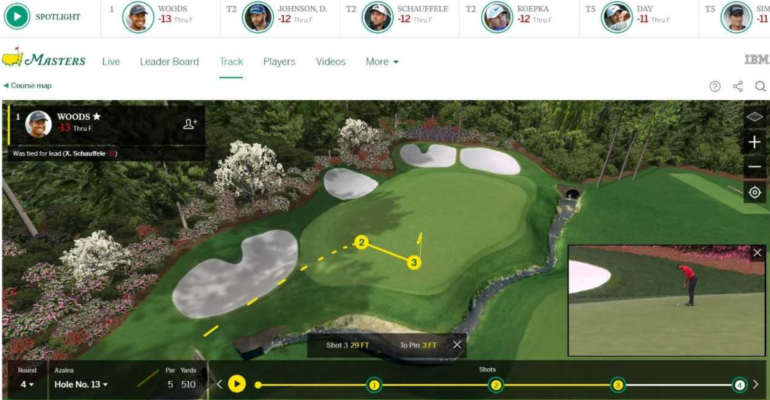The image size is (770, 400).
Task: Add Woods to favorites with follow icon
Action: click(190, 124)
